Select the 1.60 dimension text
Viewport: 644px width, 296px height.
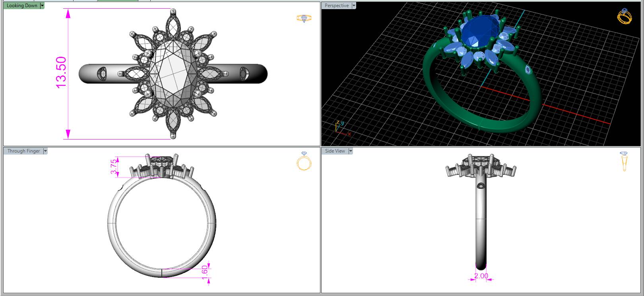[205, 272]
